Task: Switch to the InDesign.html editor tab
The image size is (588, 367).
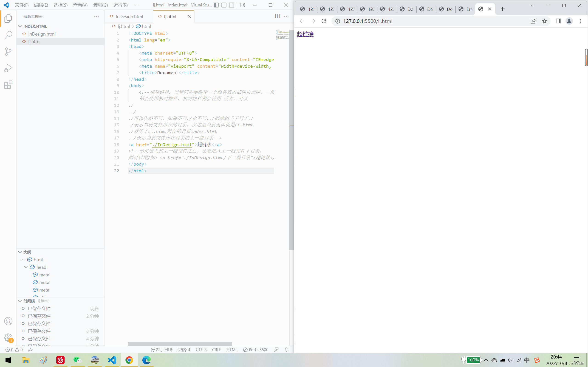Action: tap(129, 16)
